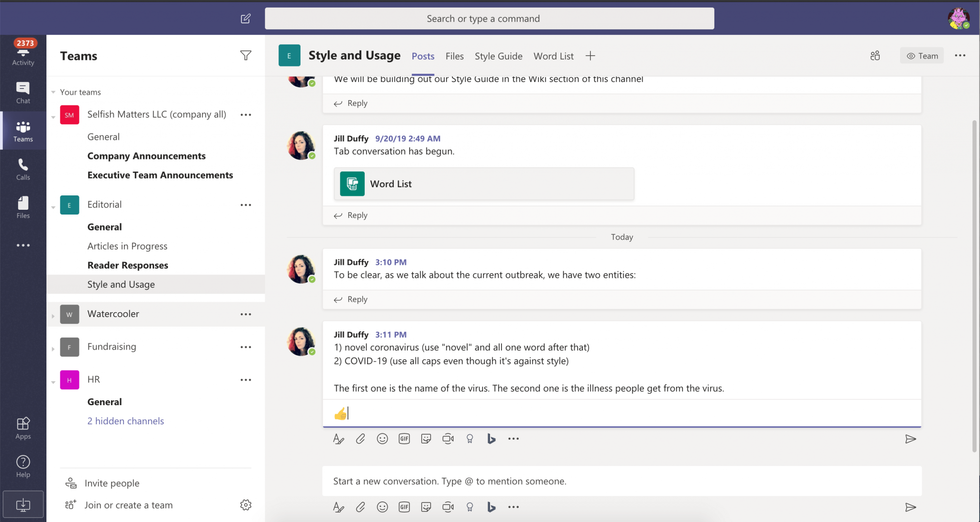The height and width of the screenshot is (522, 980).
Task: Click the new chat compose icon
Action: [245, 19]
